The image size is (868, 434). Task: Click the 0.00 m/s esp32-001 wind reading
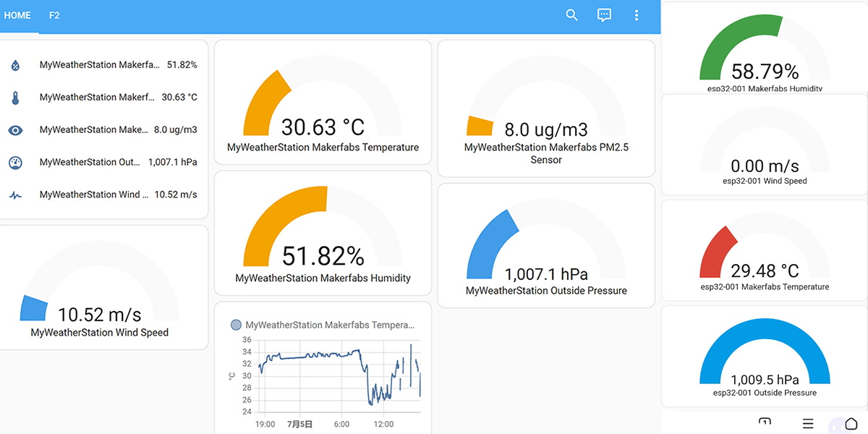click(x=765, y=166)
